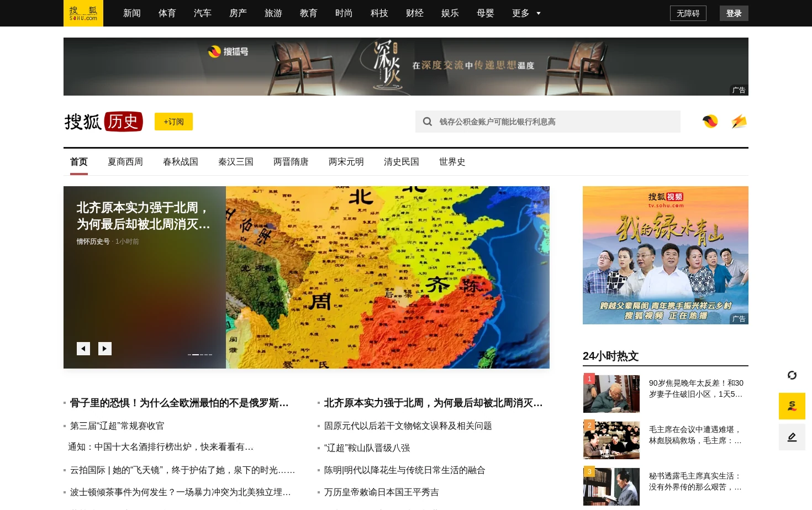Screen dimensions: 812x510
Task: Select the 清史民国 tab
Action: click(402, 162)
